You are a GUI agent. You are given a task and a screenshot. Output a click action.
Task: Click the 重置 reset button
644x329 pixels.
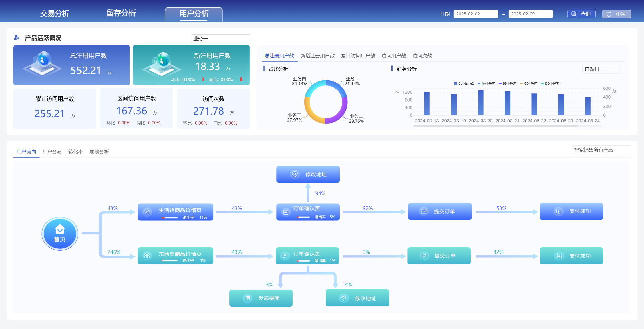(616, 14)
